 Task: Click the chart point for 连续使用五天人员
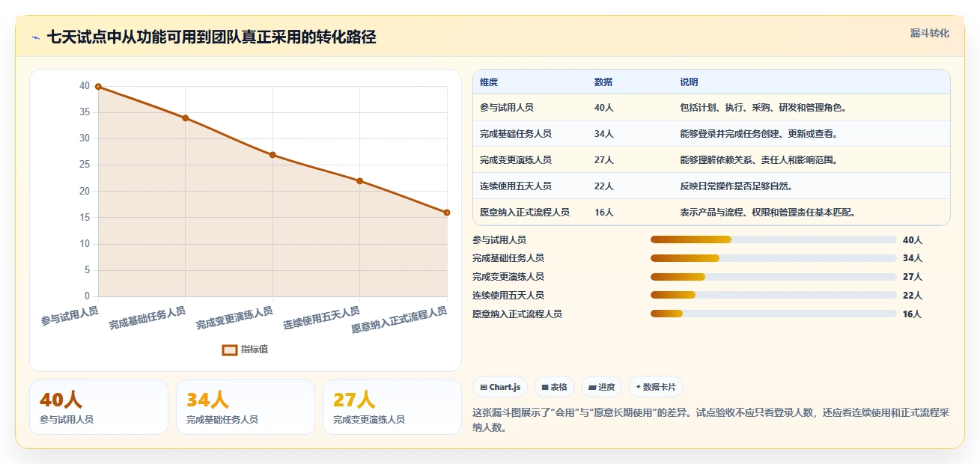click(x=360, y=181)
